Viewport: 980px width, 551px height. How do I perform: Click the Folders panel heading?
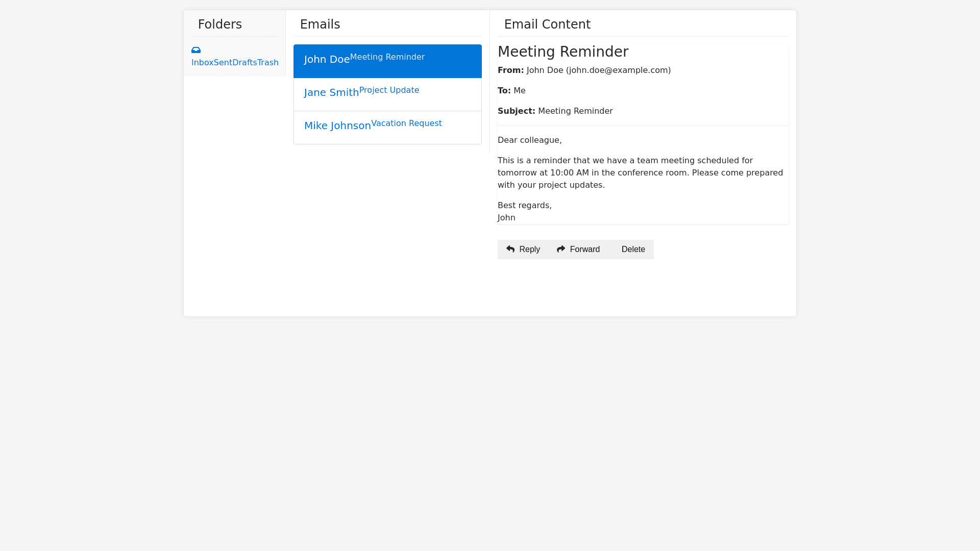click(219, 24)
